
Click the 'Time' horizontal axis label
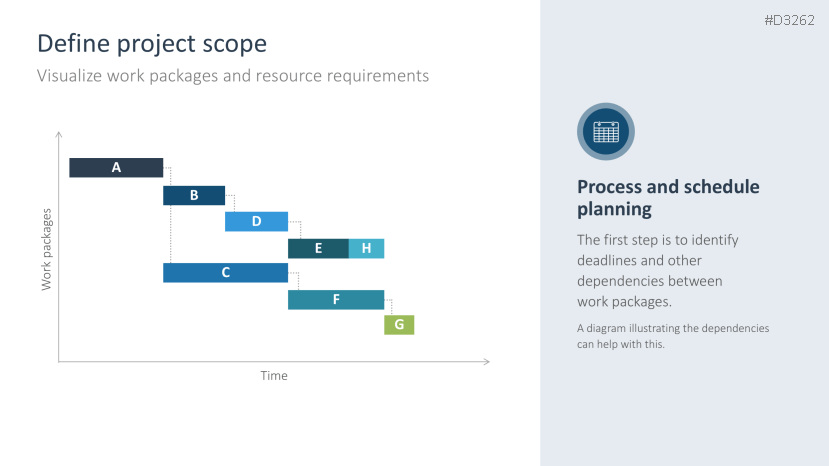point(274,376)
